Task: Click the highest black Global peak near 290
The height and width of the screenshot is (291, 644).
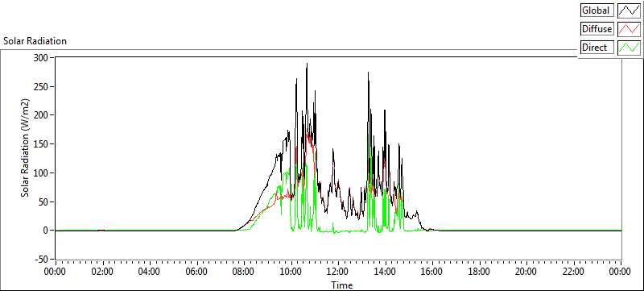Action: (x=308, y=64)
